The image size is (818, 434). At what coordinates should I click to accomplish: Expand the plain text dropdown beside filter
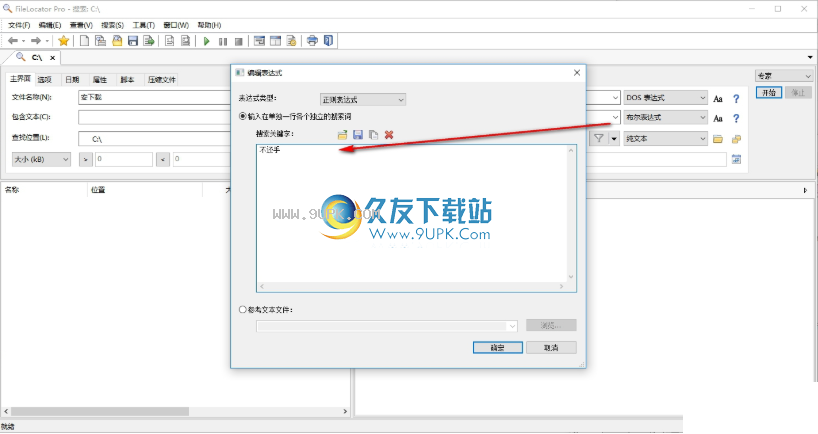tap(666, 139)
